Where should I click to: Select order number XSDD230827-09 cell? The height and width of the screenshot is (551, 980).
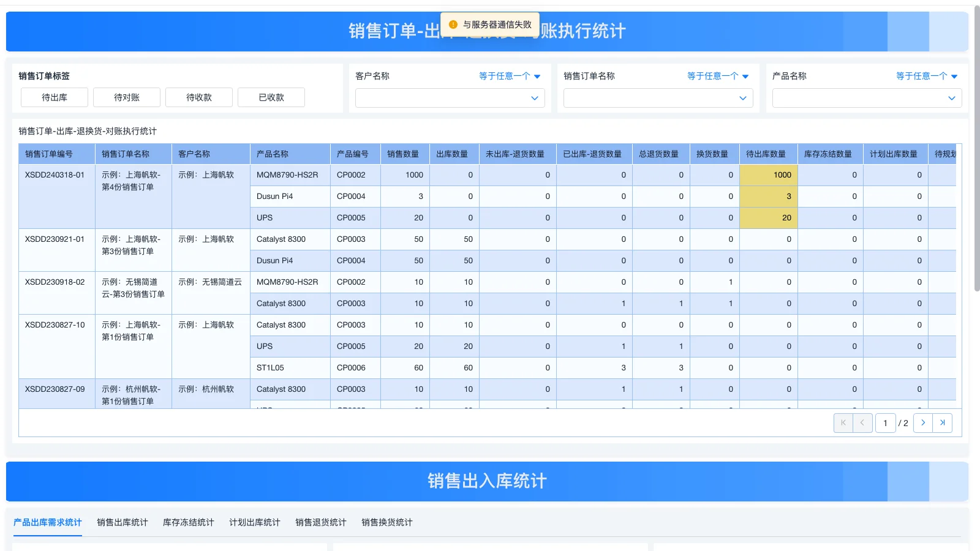pos(57,394)
